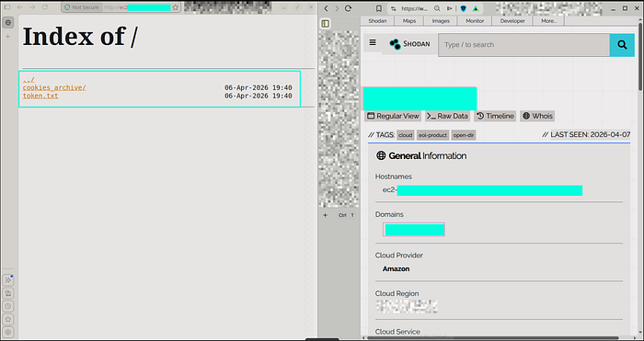Reload the Shodan page

[348, 8]
